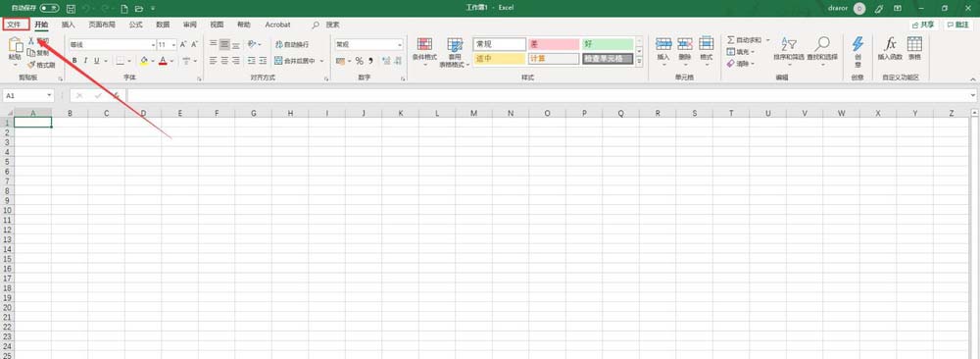
Task: Click Insert cells (插入) icon
Action: pyautogui.click(x=663, y=44)
